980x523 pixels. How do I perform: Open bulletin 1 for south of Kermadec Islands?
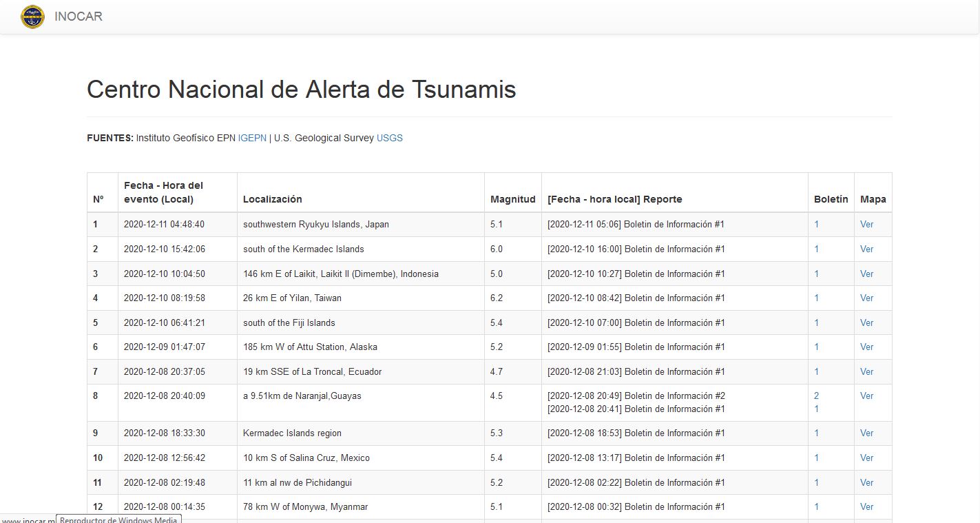coord(817,249)
